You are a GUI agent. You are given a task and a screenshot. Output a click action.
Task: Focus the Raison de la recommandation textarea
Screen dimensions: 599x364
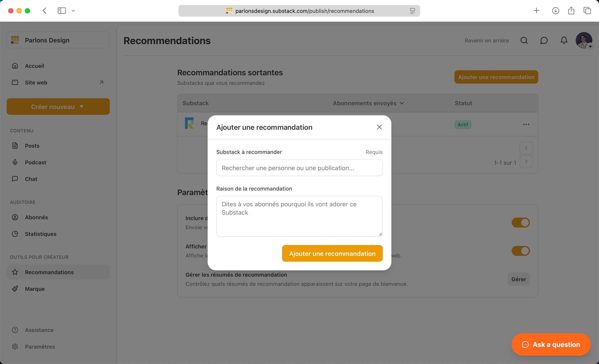pyautogui.click(x=299, y=216)
